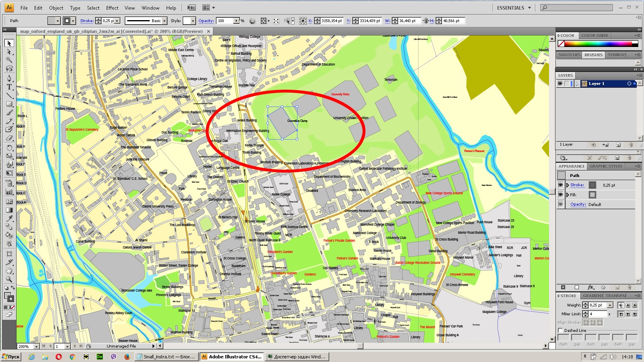Click the Add New Effect fx icon

pos(590,287)
